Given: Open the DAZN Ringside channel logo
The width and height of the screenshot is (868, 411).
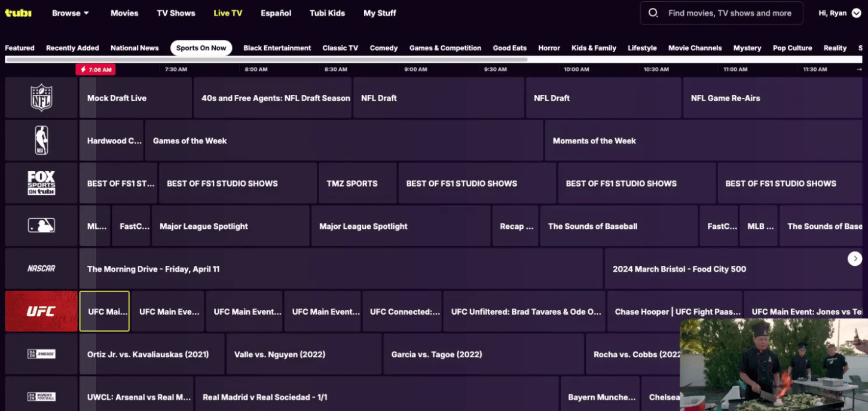Looking at the screenshot, I should pyautogui.click(x=41, y=354).
